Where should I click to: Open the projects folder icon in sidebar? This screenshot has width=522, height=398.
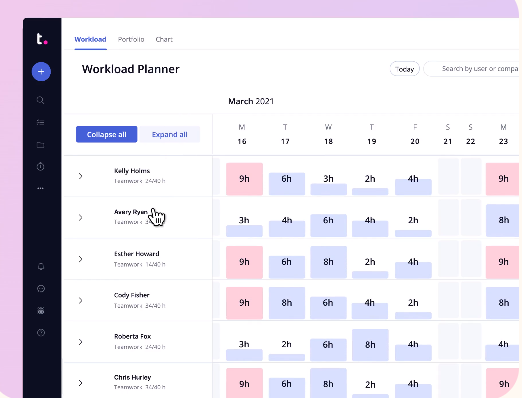pos(41,145)
